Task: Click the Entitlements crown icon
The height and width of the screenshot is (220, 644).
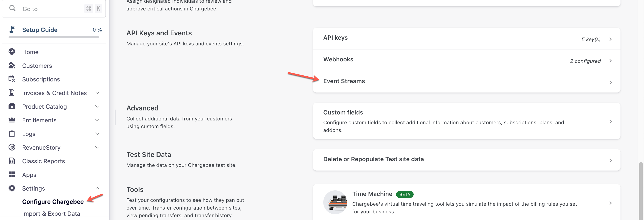Action: point(12,120)
